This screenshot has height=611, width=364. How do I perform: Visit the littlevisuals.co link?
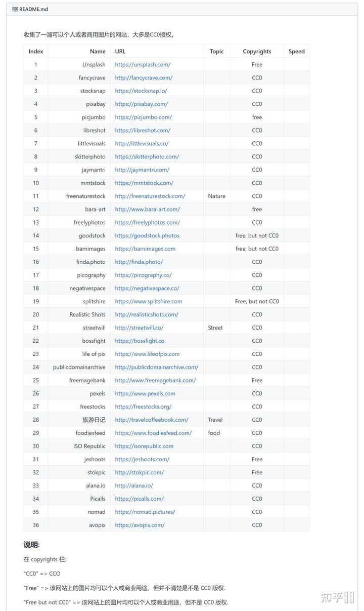click(142, 144)
